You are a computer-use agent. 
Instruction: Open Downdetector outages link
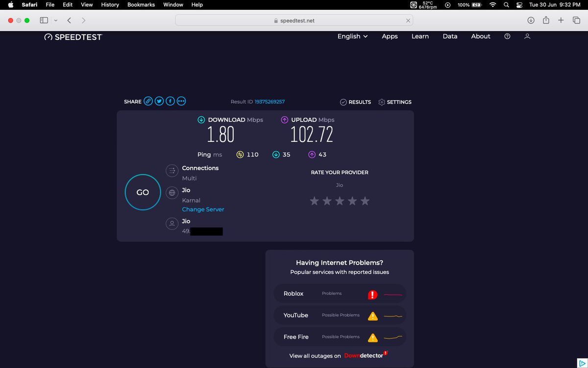(366, 355)
